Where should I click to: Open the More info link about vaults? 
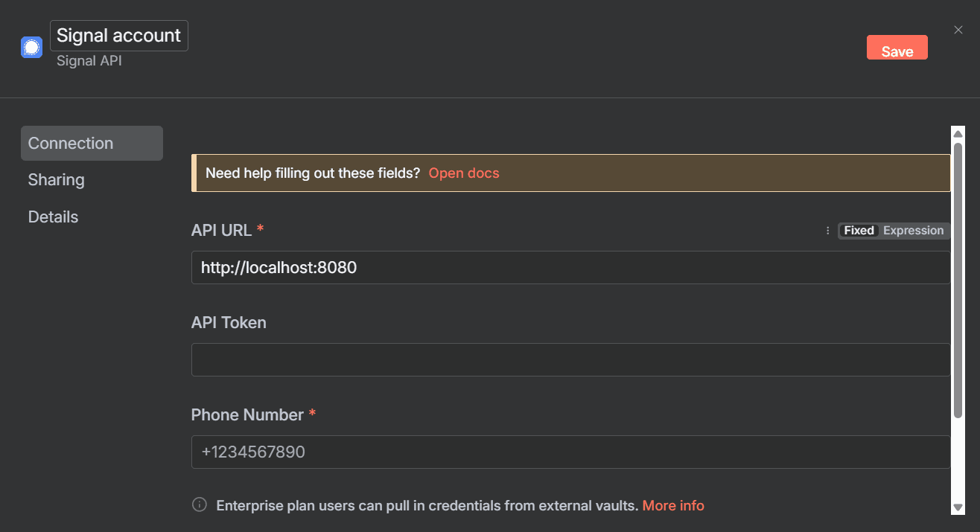(x=673, y=506)
